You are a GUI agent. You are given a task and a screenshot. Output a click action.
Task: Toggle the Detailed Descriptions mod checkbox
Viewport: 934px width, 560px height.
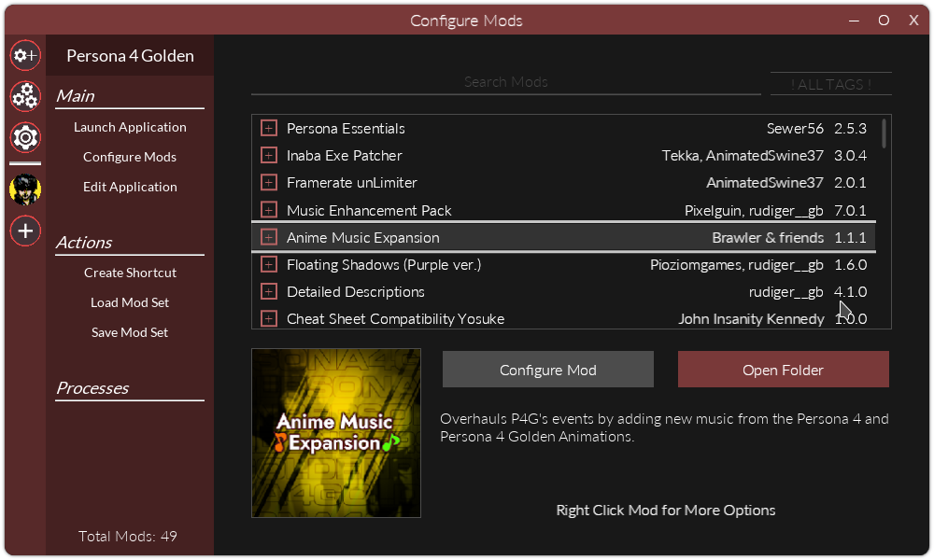269,292
